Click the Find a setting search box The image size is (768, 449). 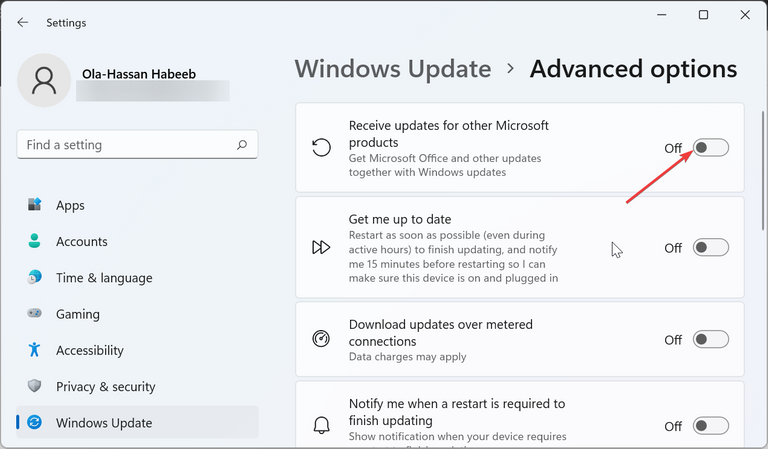[x=137, y=144]
